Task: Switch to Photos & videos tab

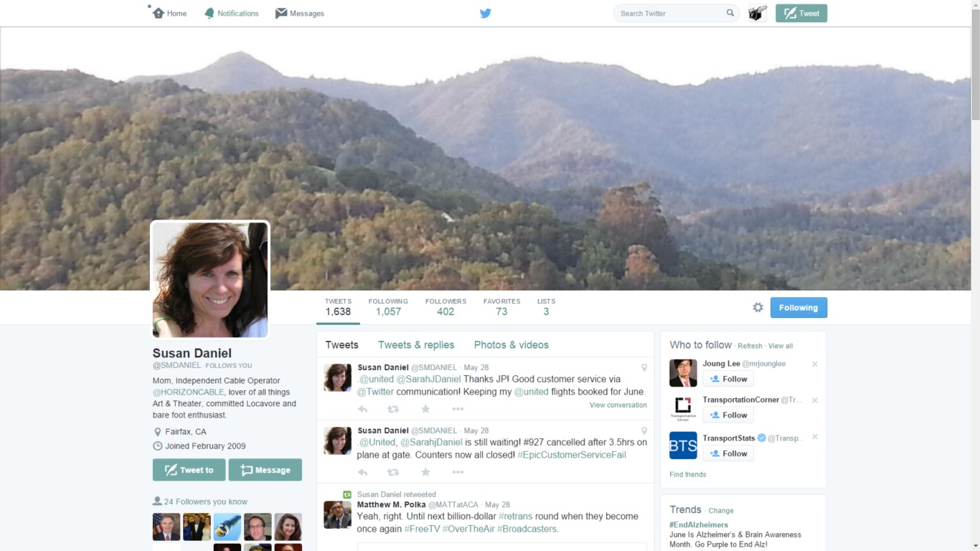Action: 512,345
